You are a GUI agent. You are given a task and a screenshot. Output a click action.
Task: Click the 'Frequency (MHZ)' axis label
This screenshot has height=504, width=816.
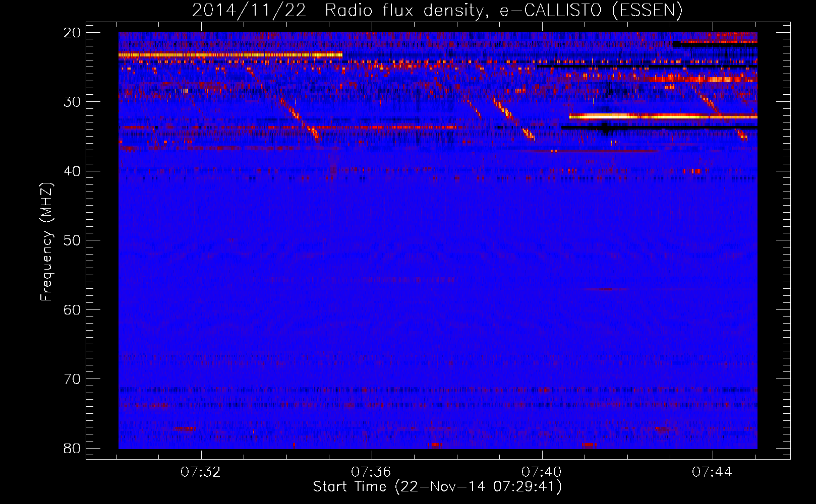coord(46,242)
